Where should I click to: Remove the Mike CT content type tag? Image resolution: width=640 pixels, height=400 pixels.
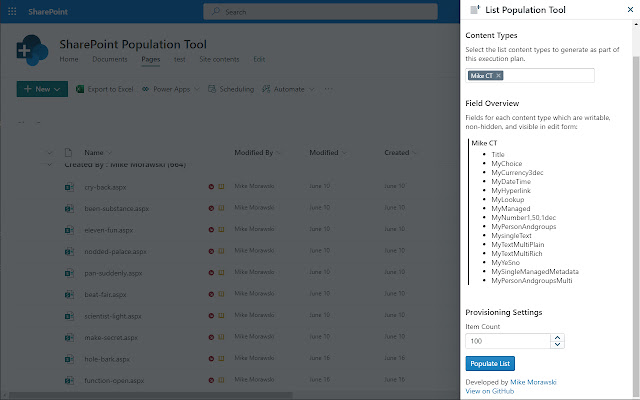(x=498, y=76)
